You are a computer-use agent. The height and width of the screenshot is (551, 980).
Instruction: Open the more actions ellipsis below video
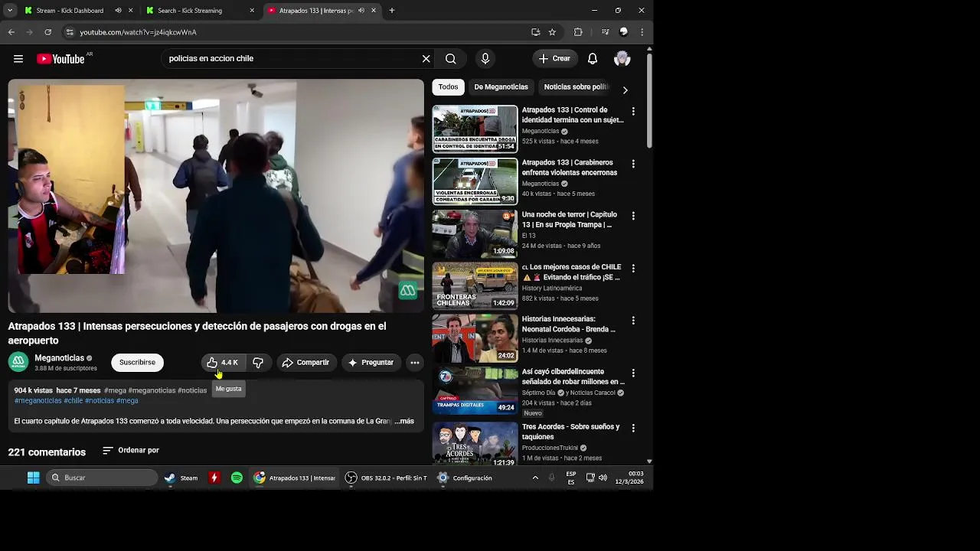click(414, 363)
